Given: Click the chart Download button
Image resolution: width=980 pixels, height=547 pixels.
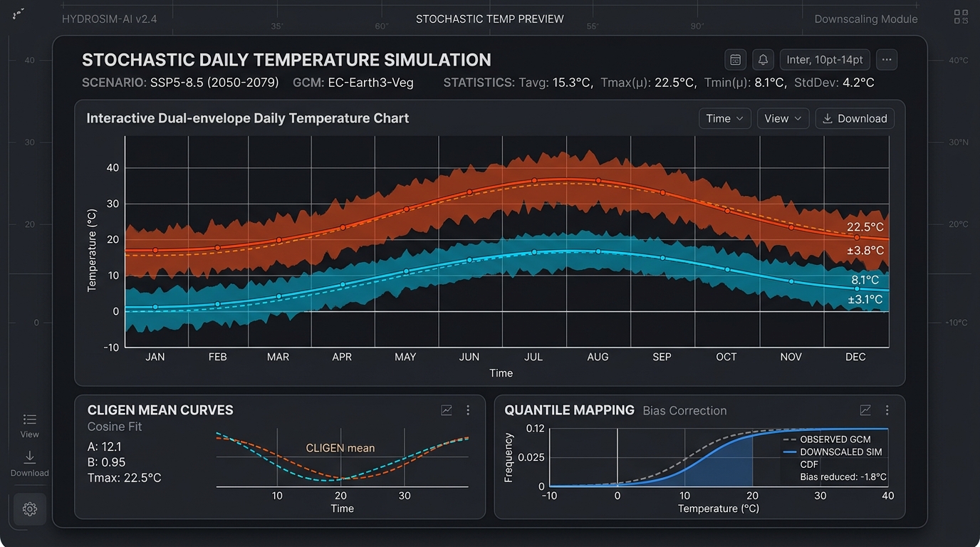Looking at the screenshot, I should pyautogui.click(x=855, y=119).
